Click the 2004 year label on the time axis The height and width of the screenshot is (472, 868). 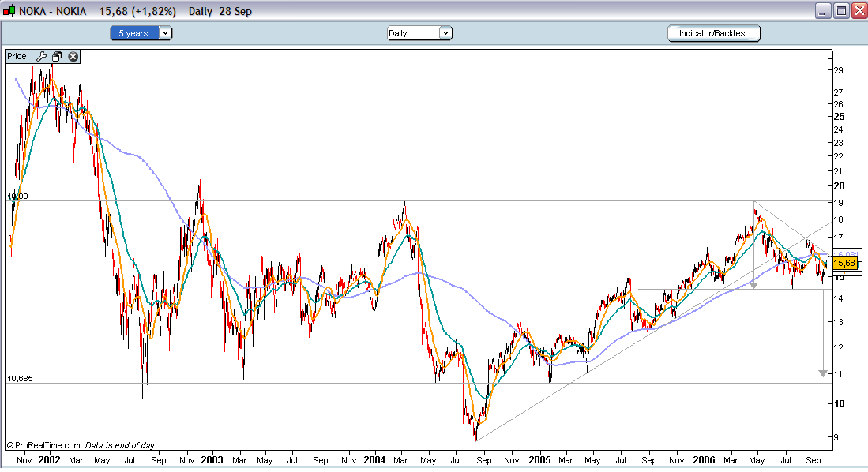[x=374, y=460]
